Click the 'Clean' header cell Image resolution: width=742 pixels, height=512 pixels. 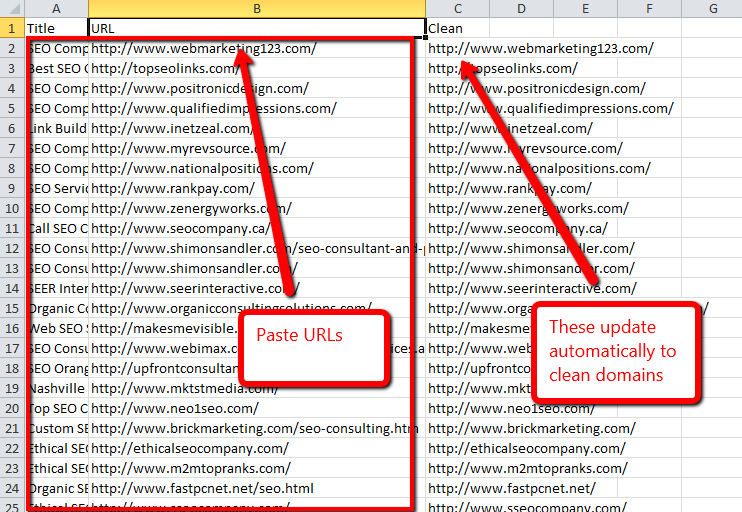(458, 28)
